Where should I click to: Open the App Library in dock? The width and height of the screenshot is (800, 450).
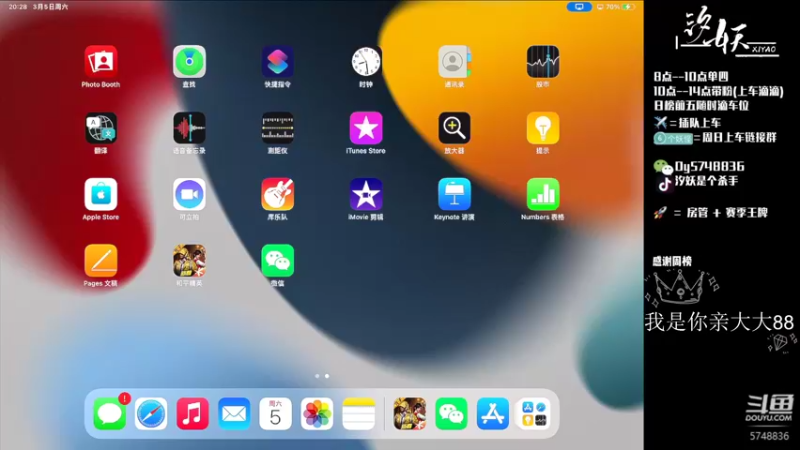point(534,413)
